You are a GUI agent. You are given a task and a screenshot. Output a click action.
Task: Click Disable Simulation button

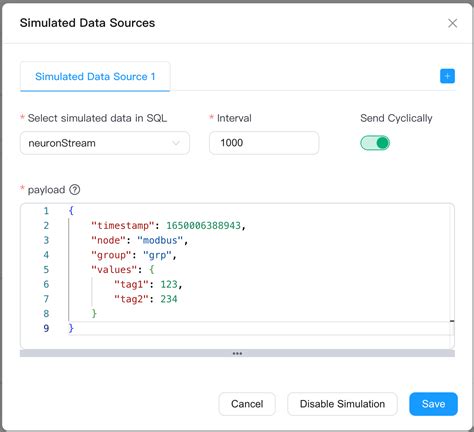342,404
